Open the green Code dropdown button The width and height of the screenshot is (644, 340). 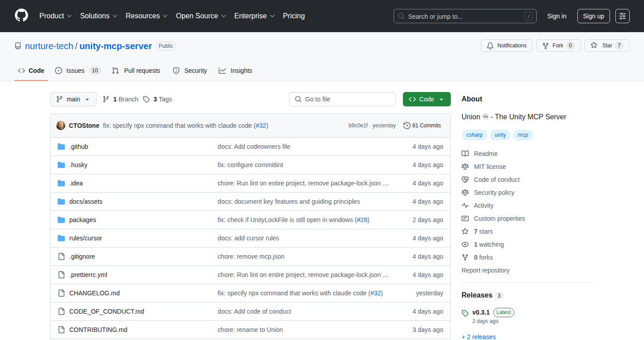point(427,99)
